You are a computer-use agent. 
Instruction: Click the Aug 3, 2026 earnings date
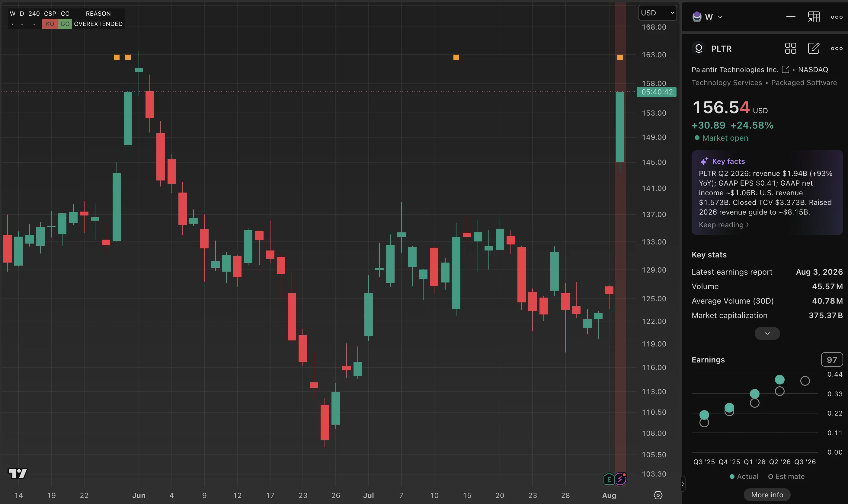[819, 272]
